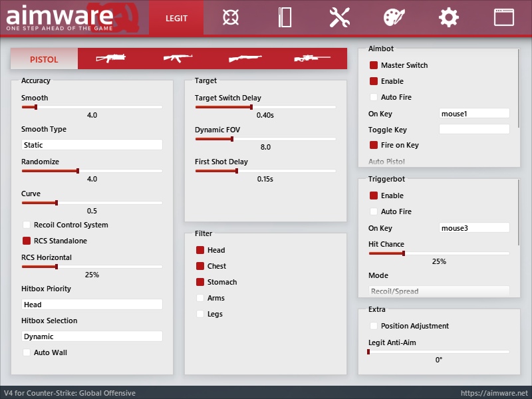Switch to the LEGIT tab
This screenshot has width=532, height=399.
(176, 18)
